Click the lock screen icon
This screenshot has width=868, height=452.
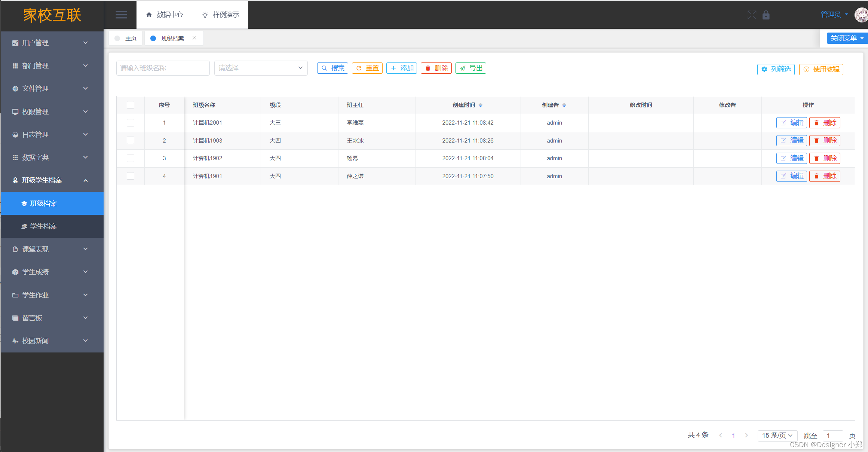766,15
